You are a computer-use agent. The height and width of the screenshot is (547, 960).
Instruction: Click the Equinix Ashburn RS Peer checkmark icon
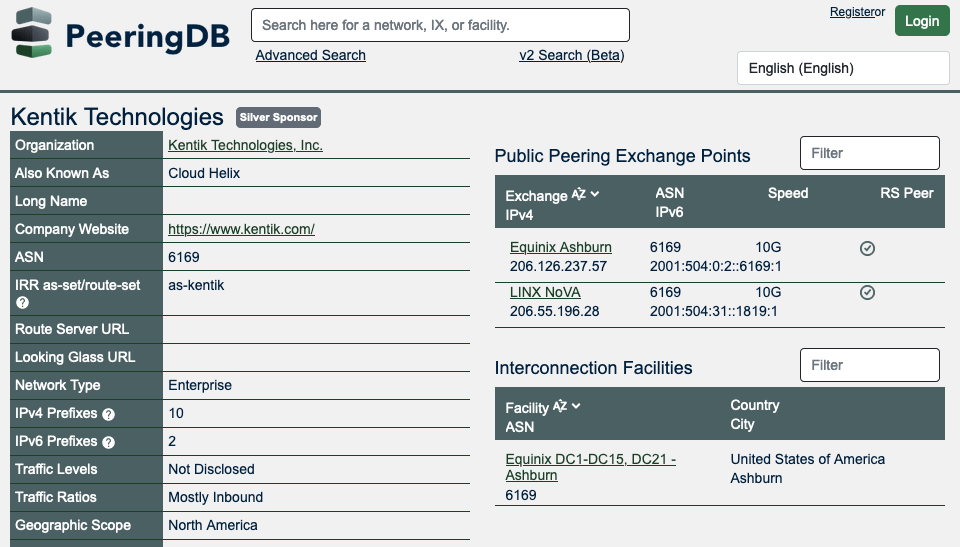click(867, 248)
